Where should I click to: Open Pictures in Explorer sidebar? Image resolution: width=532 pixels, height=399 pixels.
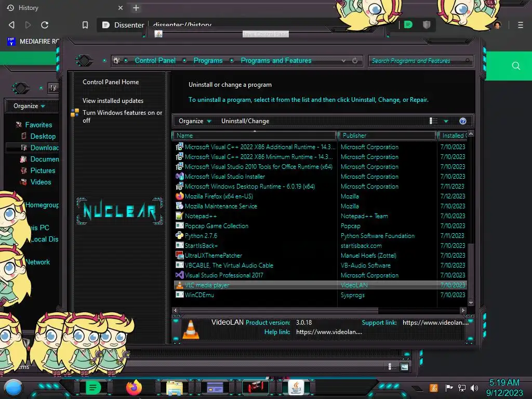pyautogui.click(x=37, y=170)
